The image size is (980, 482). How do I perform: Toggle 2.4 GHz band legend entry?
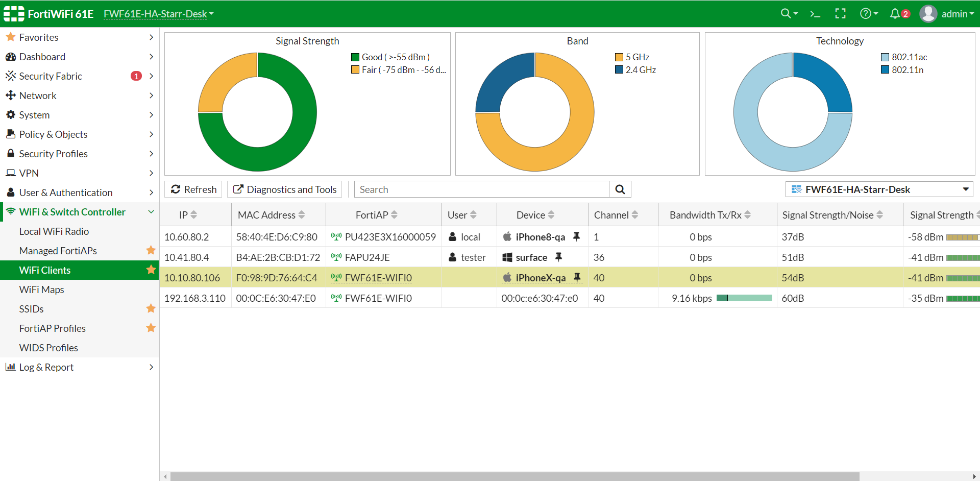(635, 70)
